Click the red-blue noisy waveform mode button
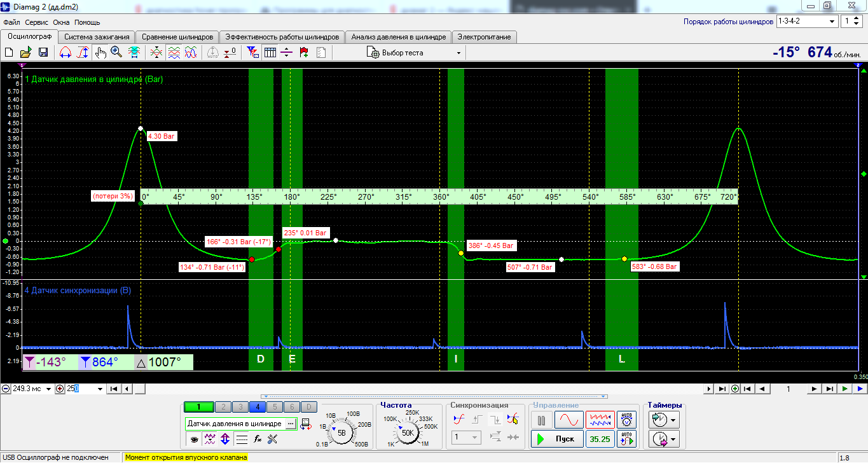The height and width of the screenshot is (463, 868). click(x=600, y=420)
